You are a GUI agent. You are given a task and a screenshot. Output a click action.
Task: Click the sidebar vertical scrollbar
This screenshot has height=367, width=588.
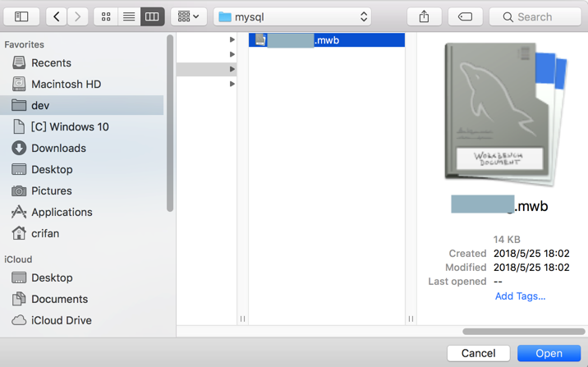(x=170, y=123)
